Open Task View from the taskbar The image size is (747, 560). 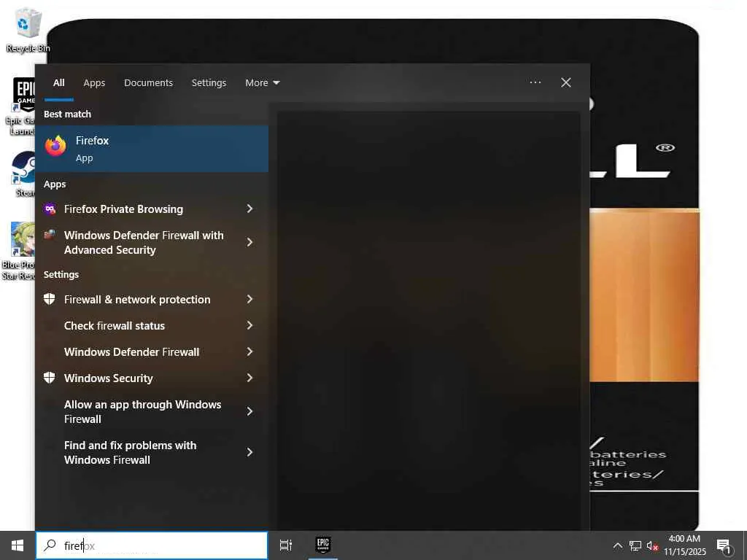pos(286,545)
